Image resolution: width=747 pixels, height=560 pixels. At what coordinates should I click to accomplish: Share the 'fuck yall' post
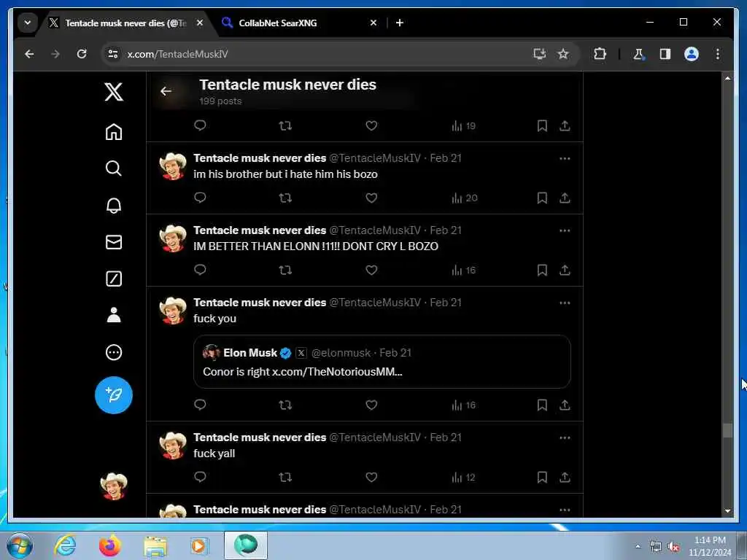click(x=565, y=477)
